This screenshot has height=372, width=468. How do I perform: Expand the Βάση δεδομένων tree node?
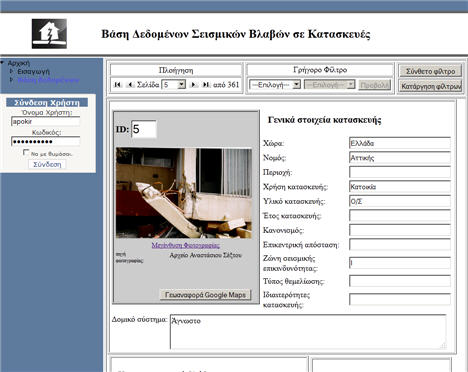12,80
